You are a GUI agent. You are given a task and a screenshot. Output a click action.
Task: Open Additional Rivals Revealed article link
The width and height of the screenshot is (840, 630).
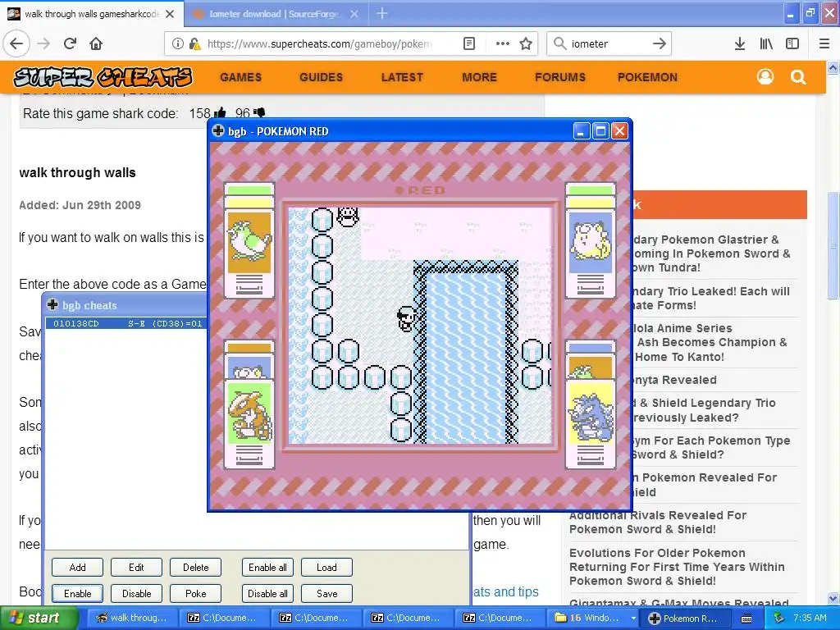click(658, 523)
